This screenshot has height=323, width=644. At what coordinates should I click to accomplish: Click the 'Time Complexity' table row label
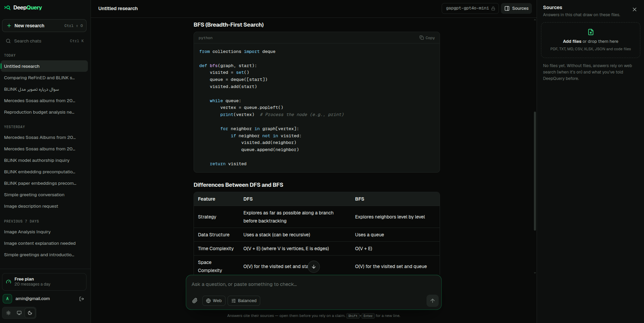[x=216, y=248]
